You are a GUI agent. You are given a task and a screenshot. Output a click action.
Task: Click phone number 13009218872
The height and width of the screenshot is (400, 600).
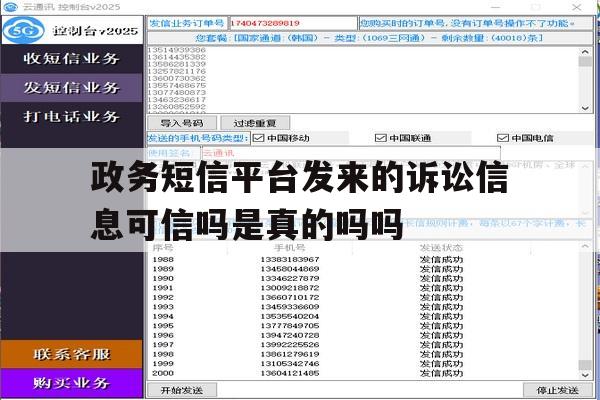pos(290,288)
